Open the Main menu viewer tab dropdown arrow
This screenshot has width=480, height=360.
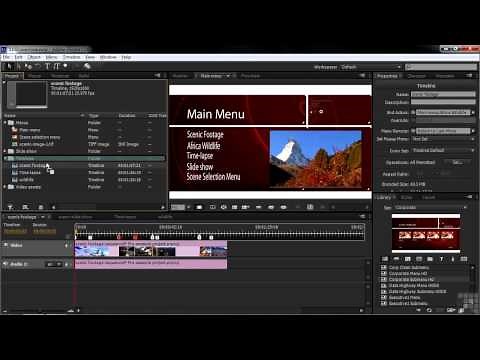coord(228,76)
